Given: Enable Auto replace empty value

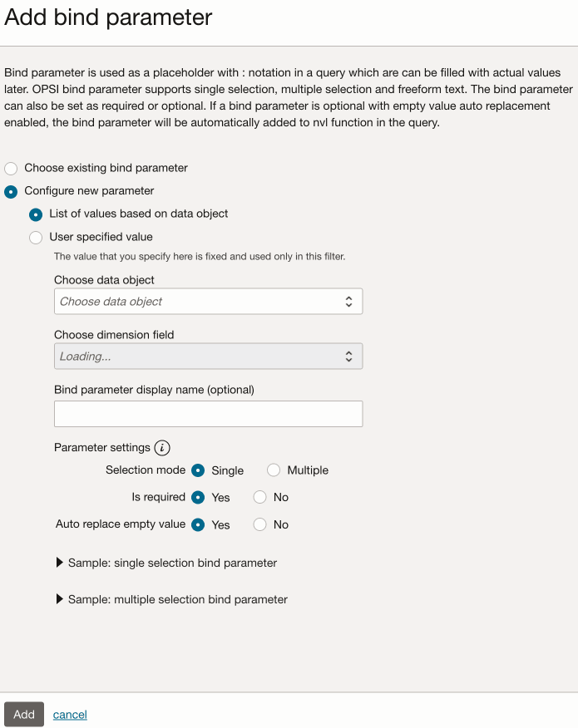Looking at the screenshot, I should [198, 524].
